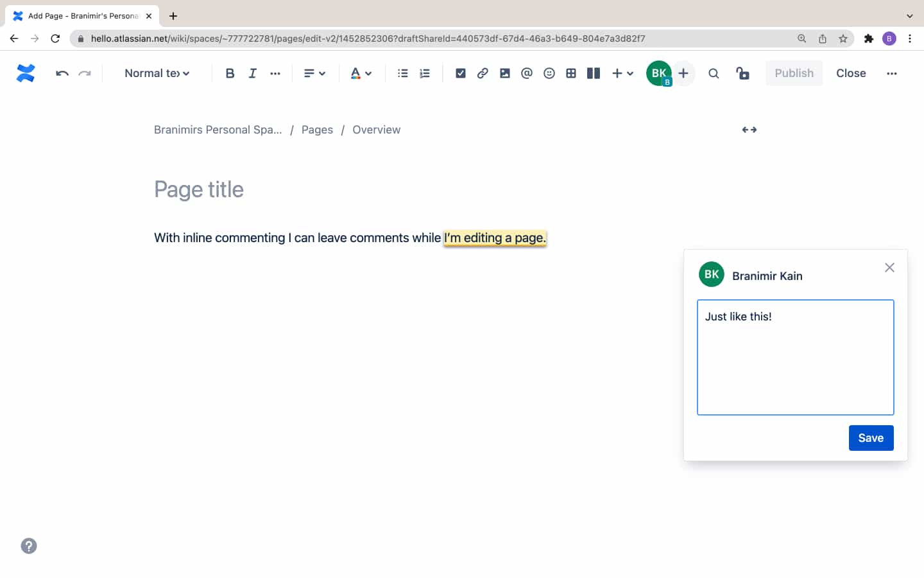Save the inline comment

click(871, 437)
